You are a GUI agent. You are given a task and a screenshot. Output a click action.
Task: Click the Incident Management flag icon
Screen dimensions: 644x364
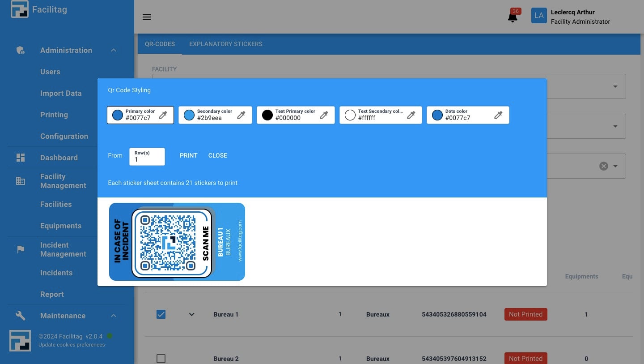[x=21, y=249]
